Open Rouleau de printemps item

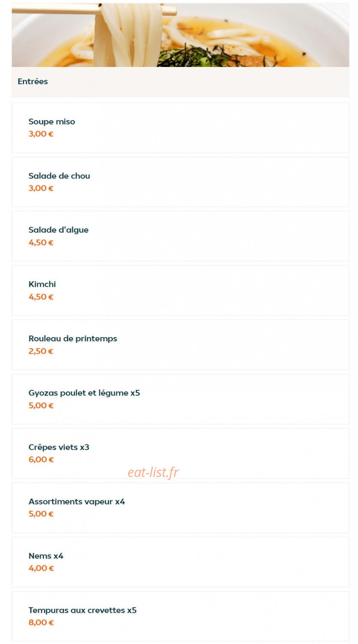coord(180,345)
